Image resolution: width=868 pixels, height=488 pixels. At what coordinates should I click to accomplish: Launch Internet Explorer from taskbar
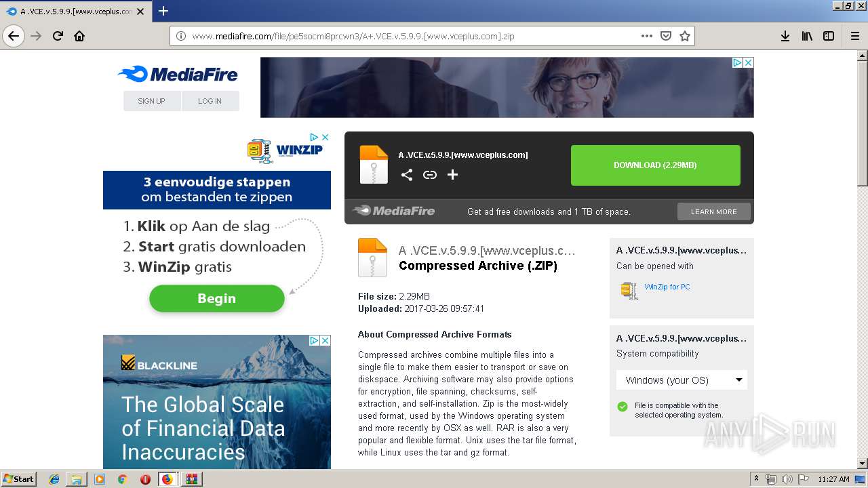click(x=54, y=479)
